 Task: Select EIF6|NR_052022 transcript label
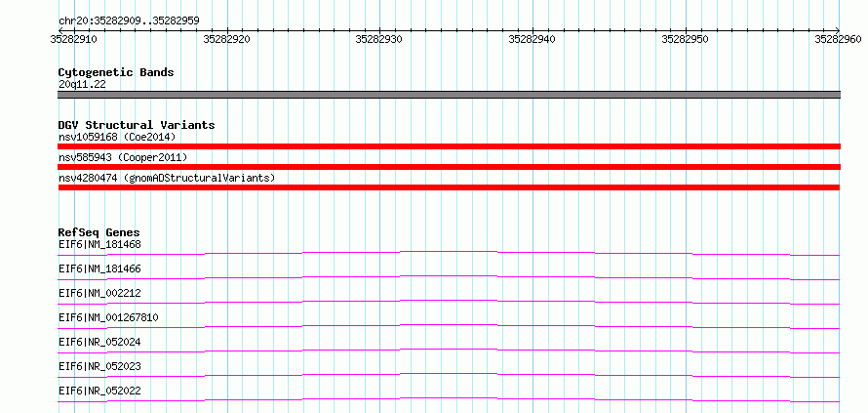99,391
